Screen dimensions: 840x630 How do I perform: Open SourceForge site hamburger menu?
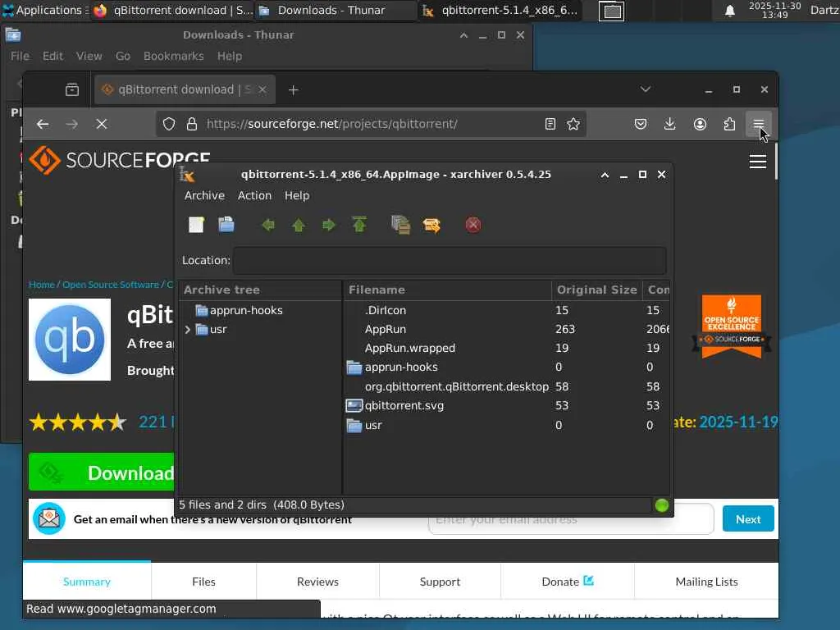coord(757,162)
